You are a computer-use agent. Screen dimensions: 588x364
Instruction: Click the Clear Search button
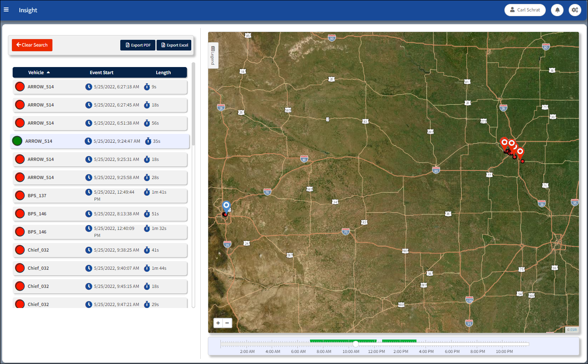coord(32,45)
